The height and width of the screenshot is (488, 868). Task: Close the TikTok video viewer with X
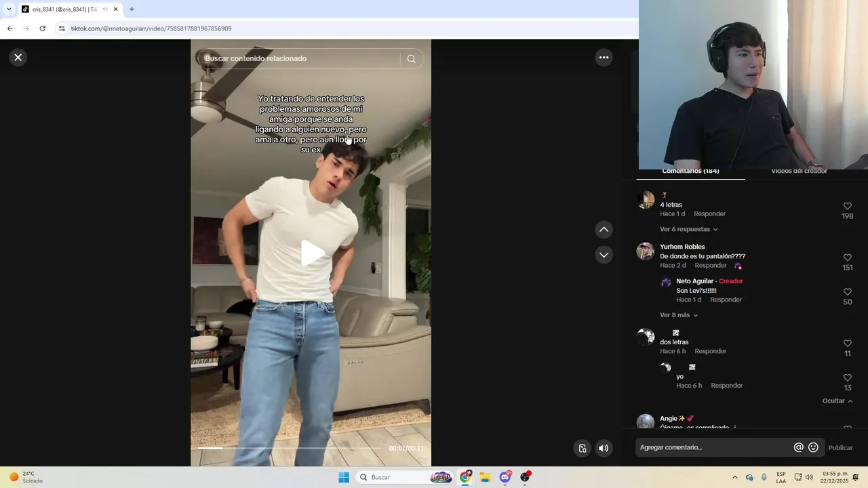coord(18,58)
